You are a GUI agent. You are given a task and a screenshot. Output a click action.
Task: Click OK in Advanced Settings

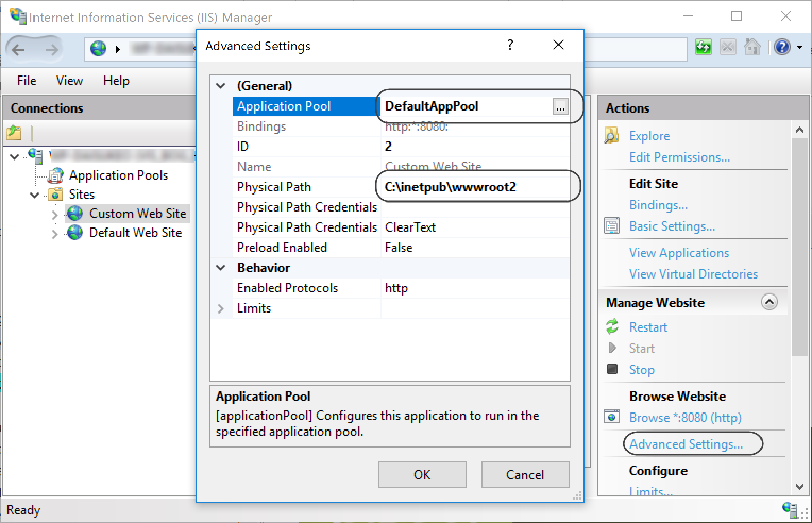422,475
